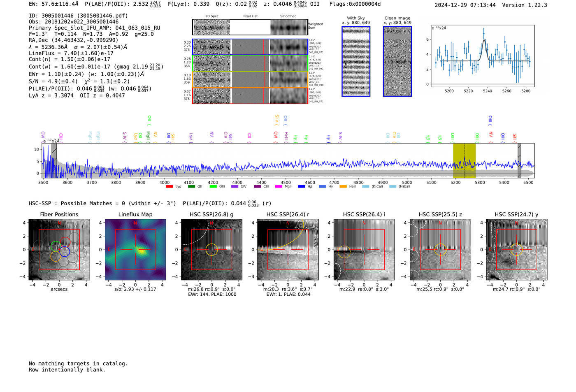Select the HSC SSP(24.7) y-band cutout
This screenshot has height=392, width=576.
pyautogui.click(x=516, y=250)
